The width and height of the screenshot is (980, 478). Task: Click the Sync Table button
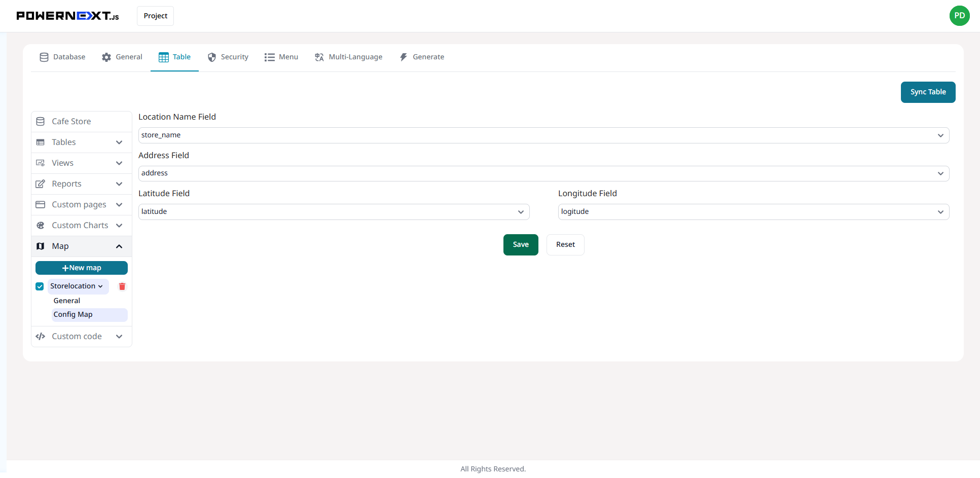(928, 92)
